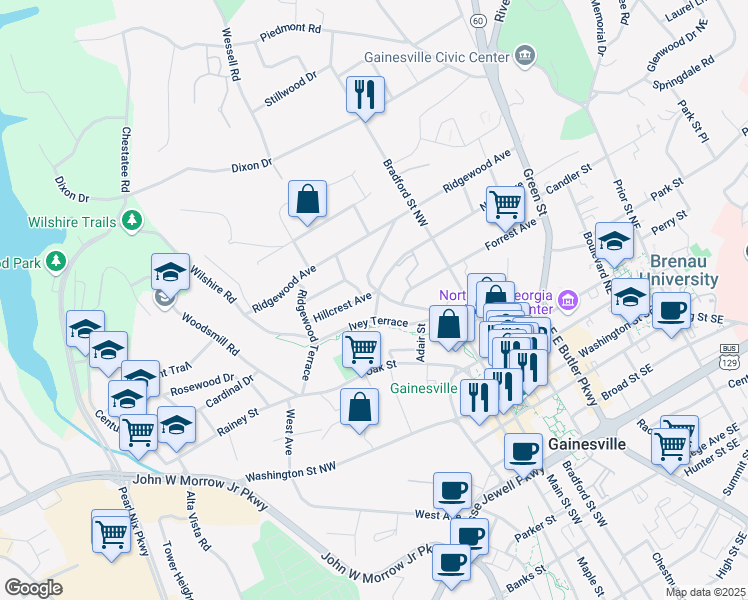748x600 pixels.
Task: Select the shopping bag marker below Dixon Dr
Action: (x=307, y=198)
